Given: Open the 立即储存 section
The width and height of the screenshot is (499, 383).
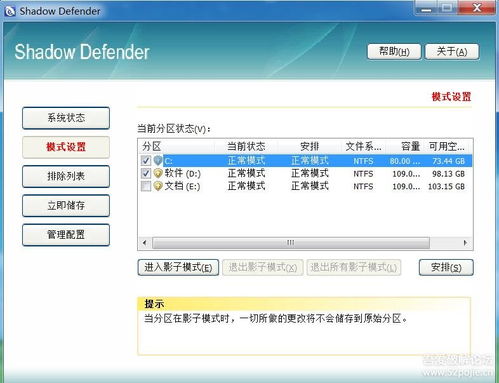Looking at the screenshot, I should click(x=66, y=206).
